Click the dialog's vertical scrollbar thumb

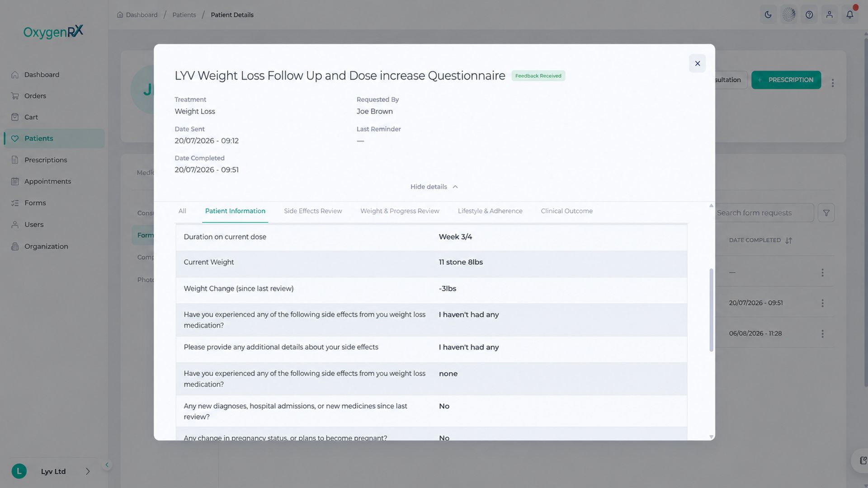point(711,310)
